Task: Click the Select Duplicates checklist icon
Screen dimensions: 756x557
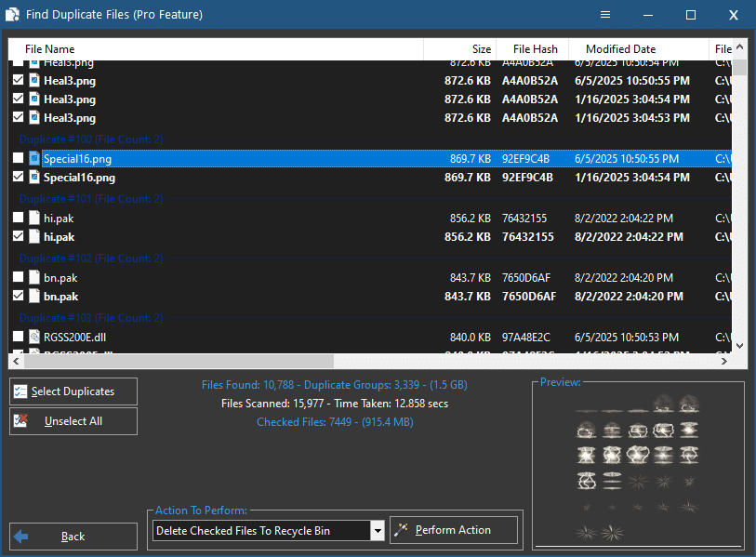Action: click(x=20, y=391)
